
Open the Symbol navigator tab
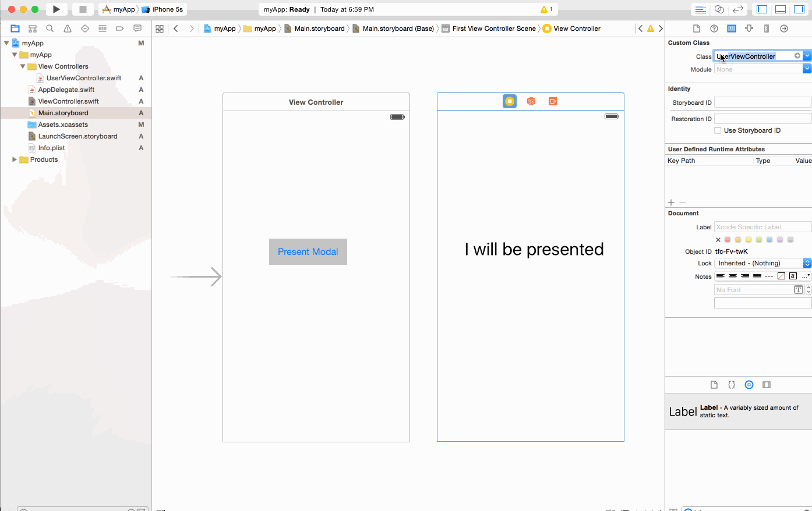click(33, 29)
